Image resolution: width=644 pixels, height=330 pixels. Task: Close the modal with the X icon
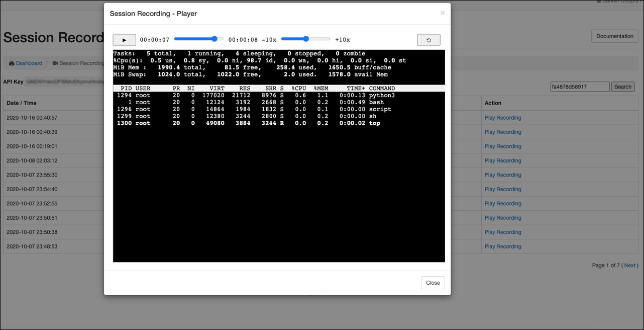[442, 13]
